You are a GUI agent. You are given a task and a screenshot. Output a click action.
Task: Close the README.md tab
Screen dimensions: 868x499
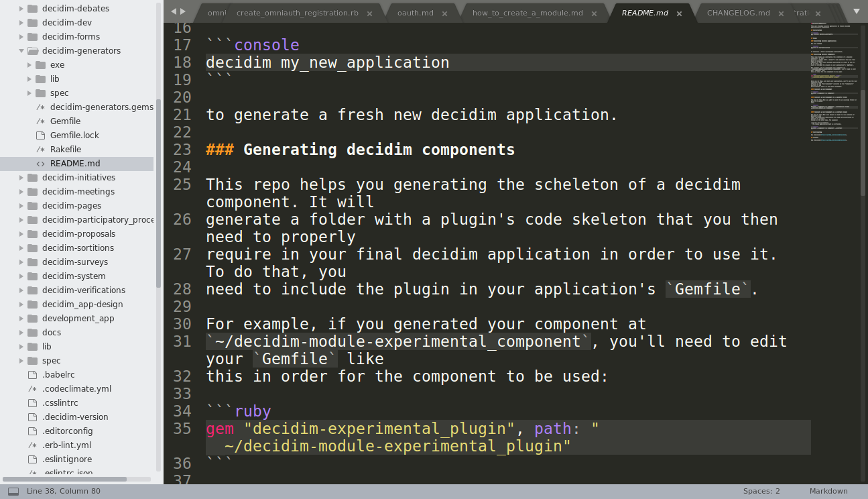click(x=679, y=13)
